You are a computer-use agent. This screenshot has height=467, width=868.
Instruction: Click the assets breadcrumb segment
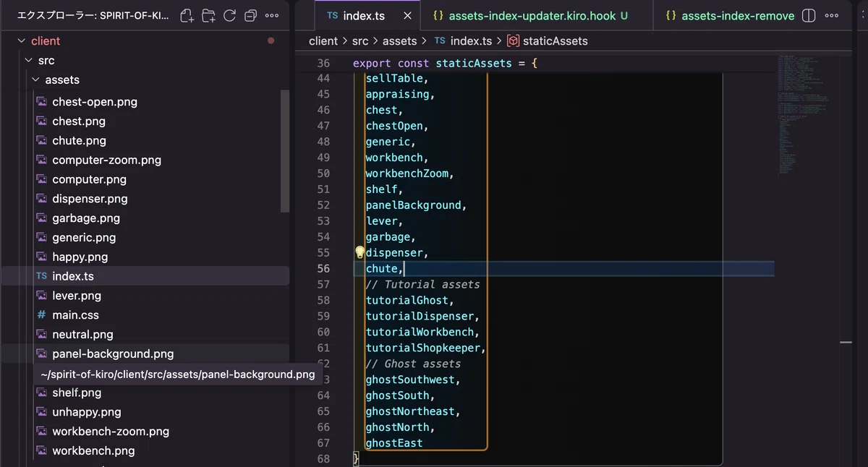[x=400, y=41]
